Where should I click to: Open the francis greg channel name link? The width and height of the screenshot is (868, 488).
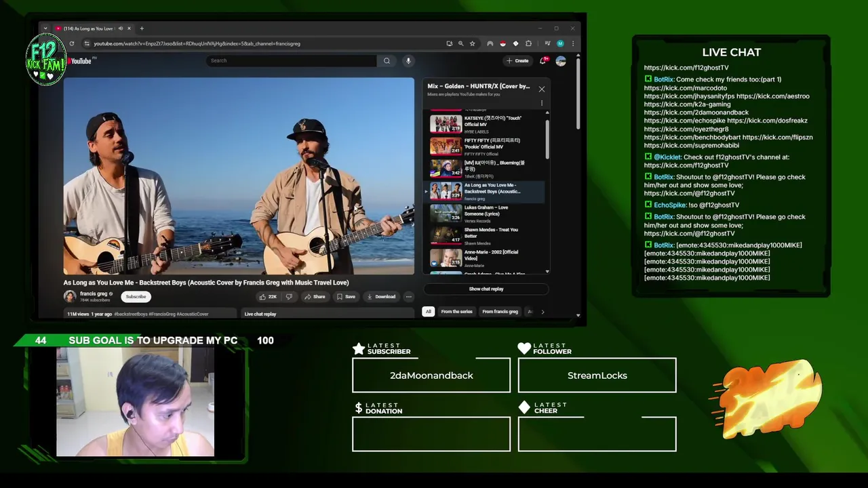point(93,293)
